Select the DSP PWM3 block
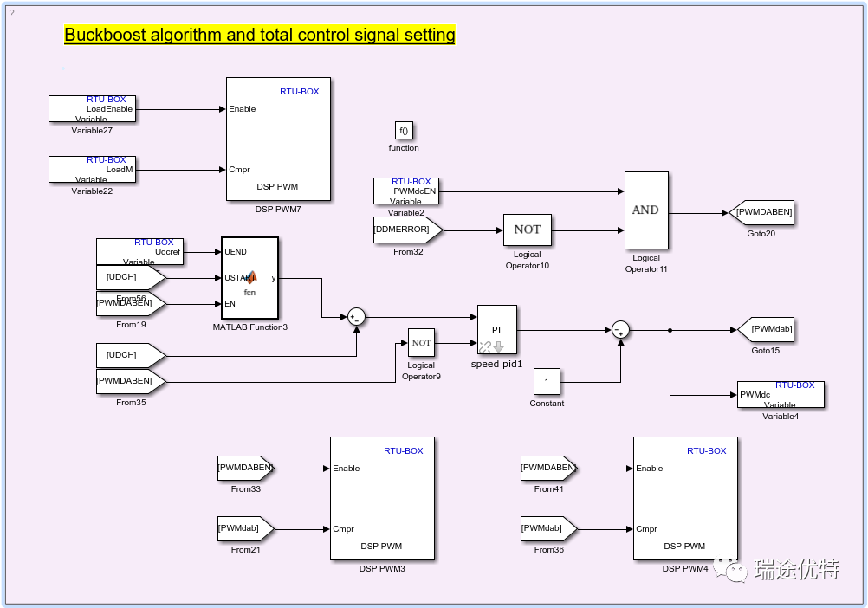 [x=382, y=498]
